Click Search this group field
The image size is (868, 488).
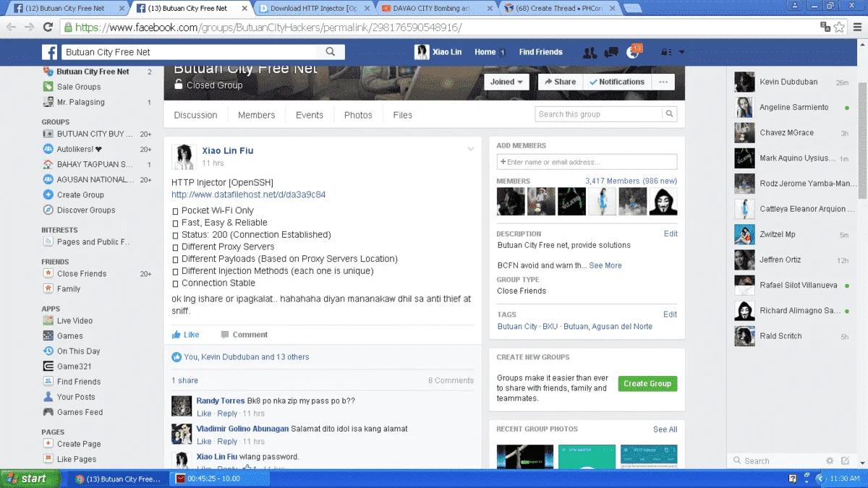point(600,114)
